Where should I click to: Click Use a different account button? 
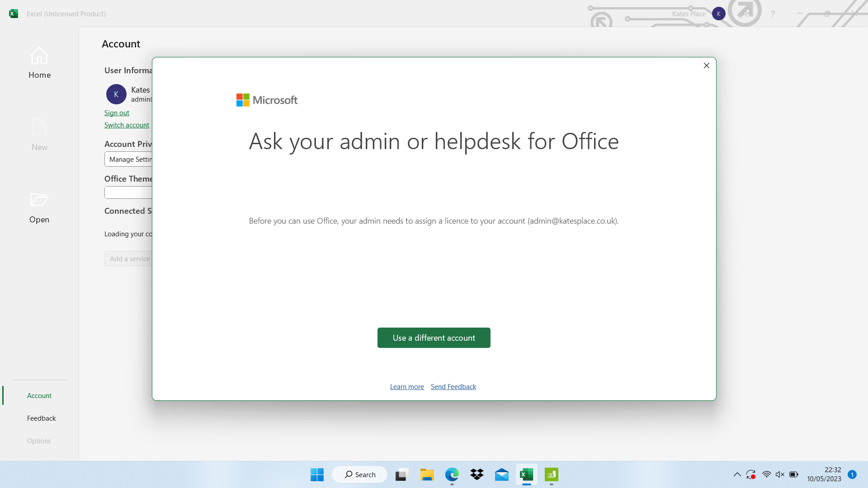pos(434,338)
